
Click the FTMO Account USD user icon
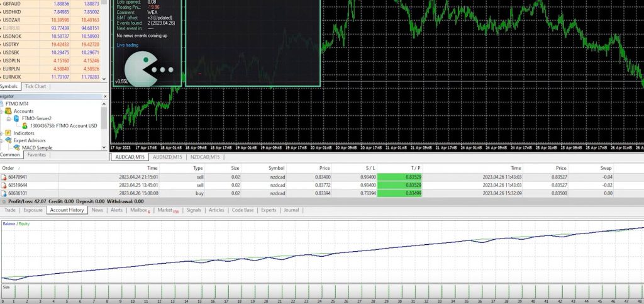point(25,125)
